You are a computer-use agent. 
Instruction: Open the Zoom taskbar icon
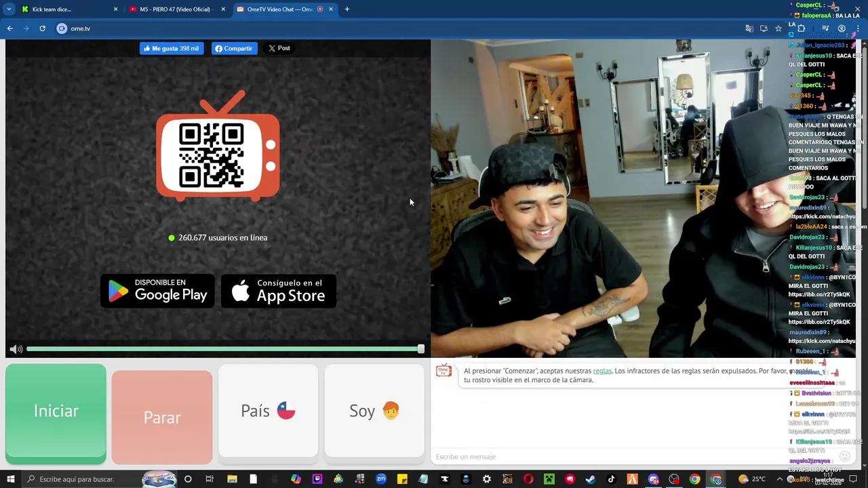(381, 479)
